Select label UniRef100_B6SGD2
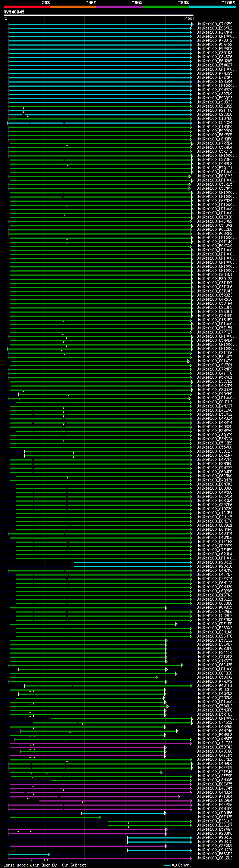This screenshot has height=868, width=239. tap(214, 854)
